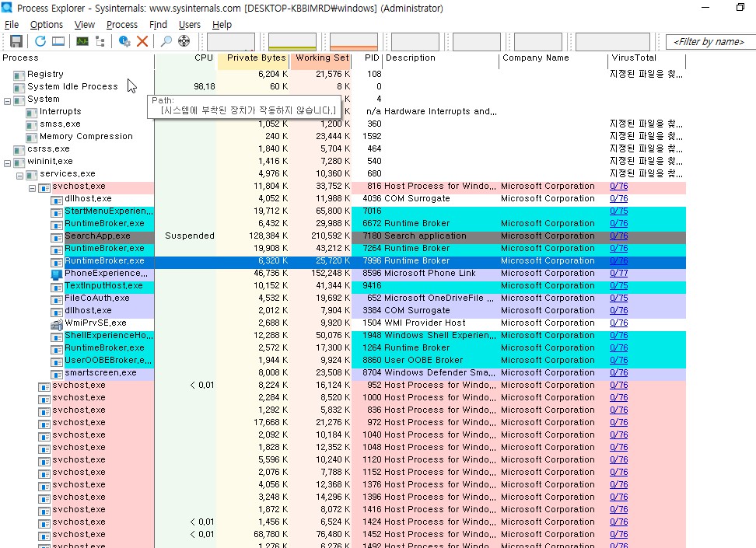Open the View menu

pyautogui.click(x=84, y=25)
